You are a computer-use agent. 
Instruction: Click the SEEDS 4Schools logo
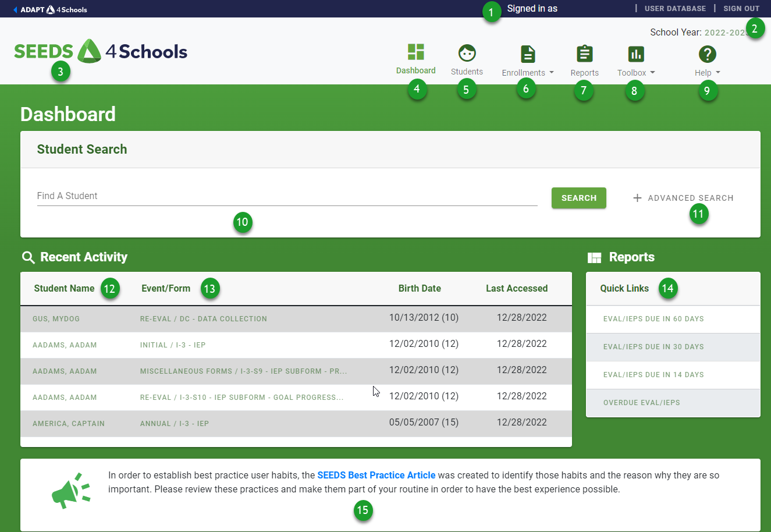click(101, 51)
